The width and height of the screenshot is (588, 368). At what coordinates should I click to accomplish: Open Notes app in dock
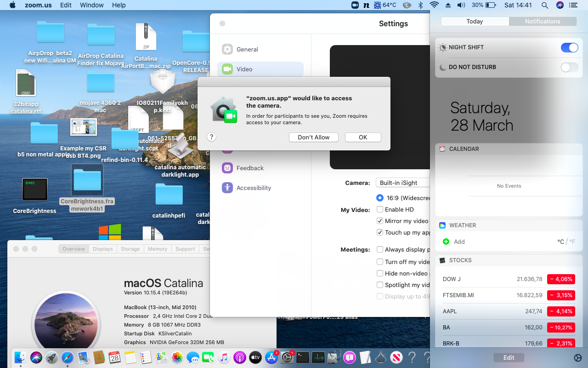pos(130,357)
